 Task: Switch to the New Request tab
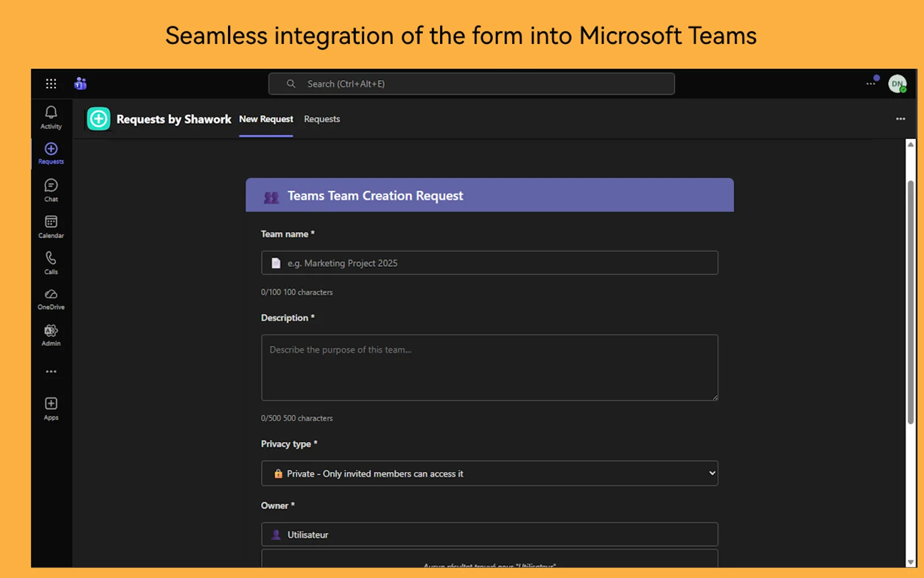(x=266, y=119)
